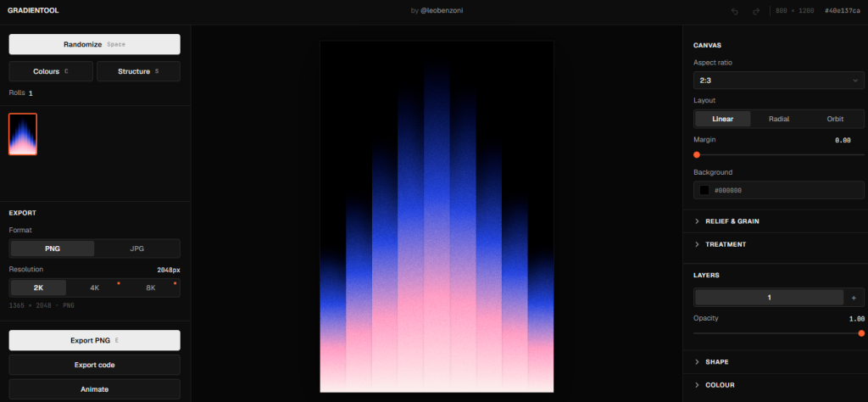The image size is (868, 402).
Task: Click the black Background colour swatch
Action: pyautogui.click(x=704, y=191)
